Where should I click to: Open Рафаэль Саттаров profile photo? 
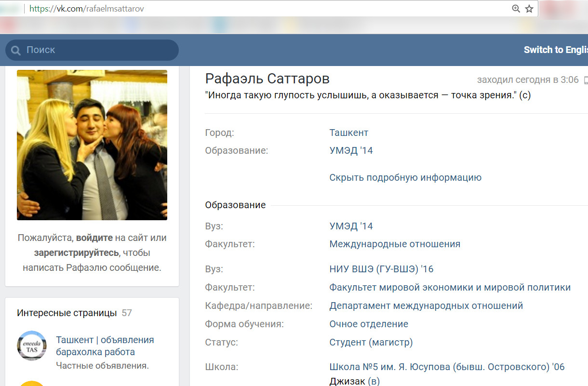[x=92, y=145]
